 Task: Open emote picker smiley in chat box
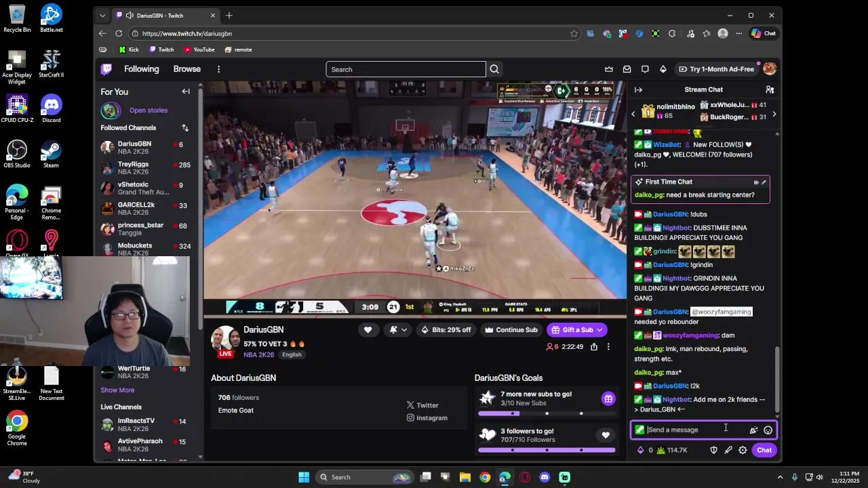[768, 430]
